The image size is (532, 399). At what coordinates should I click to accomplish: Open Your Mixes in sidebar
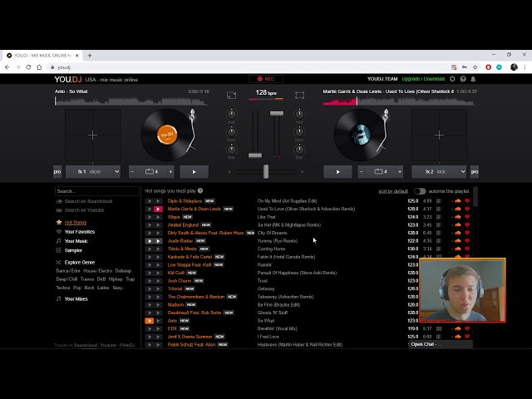(76, 299)
